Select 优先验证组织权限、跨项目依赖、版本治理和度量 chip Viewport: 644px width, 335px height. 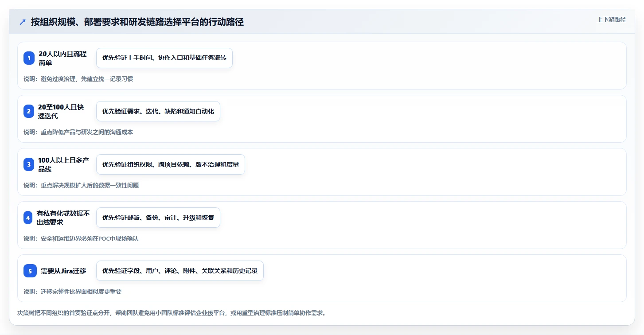(171, 164)
